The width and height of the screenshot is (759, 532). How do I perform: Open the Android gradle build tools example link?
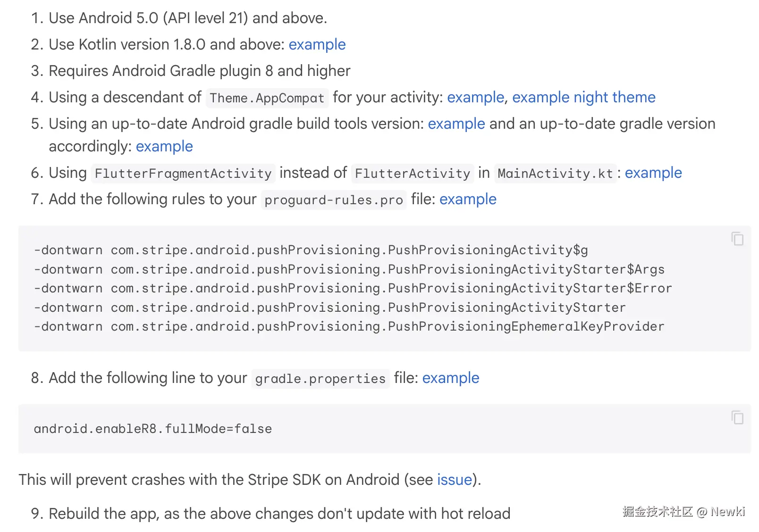pos(456,124)
